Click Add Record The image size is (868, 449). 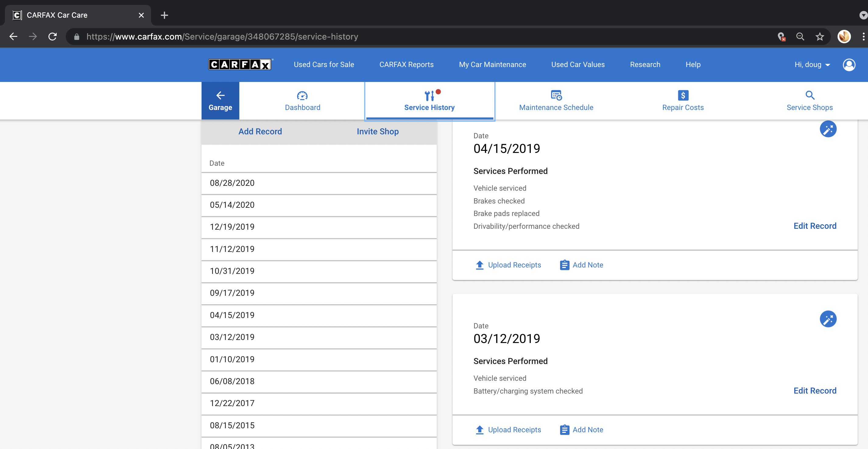tap(260, 132)
